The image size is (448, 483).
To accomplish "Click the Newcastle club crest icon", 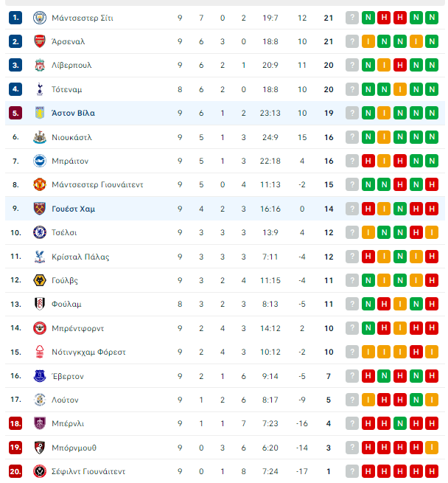I will pos(39,137).
